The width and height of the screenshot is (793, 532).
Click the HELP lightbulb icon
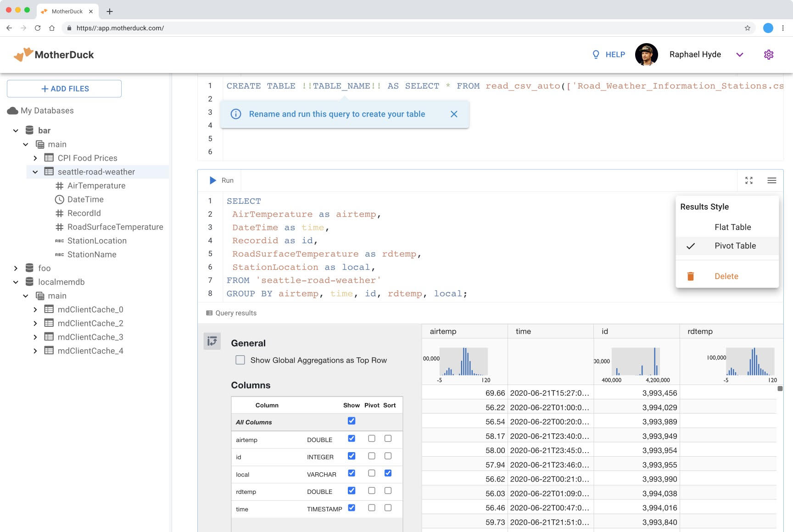(x=596, y=55)
